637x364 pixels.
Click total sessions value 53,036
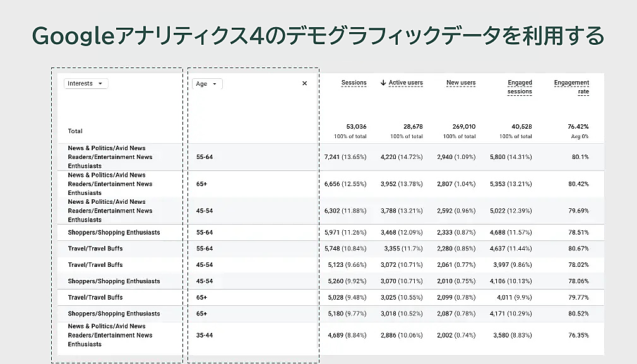pos(356,127)
